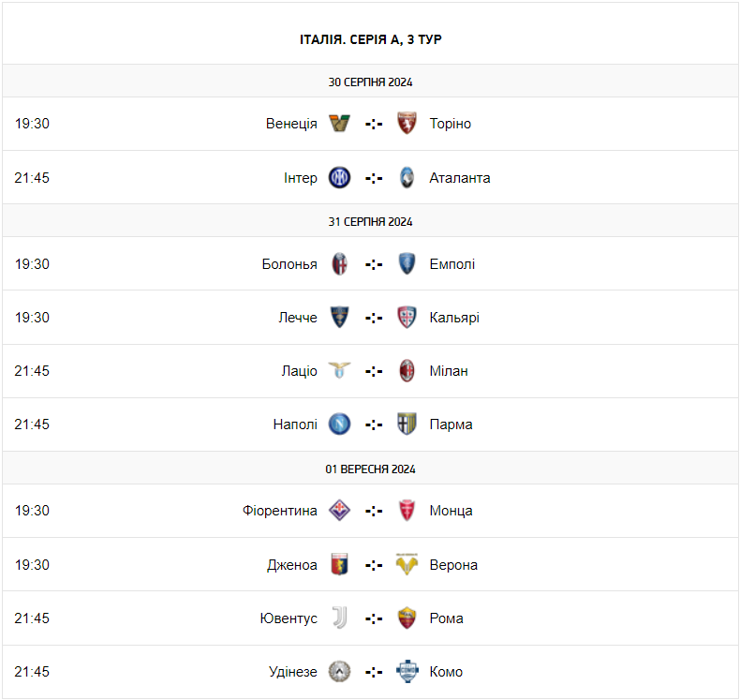Open the Удінезе team link
The width and height of the screenshot is (740, 700).
coord(293,672)
